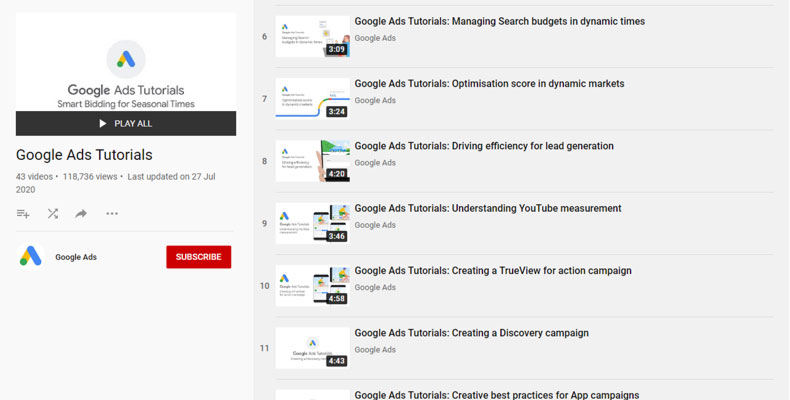Screen dimensions: 790x400
Task: Open title 'Driving efficiency for lead generation'
Action: tap(484, 146)
